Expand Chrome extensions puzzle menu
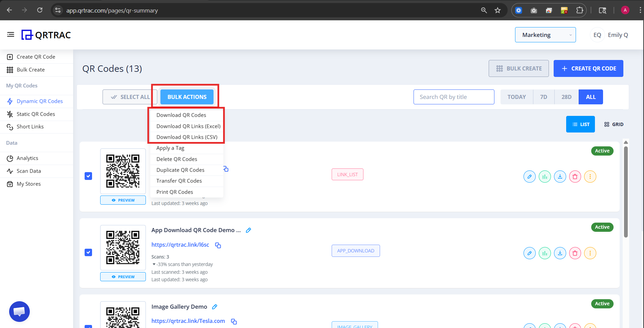The width and height of the screenshot is (644, 328). (x=579, y=10)
